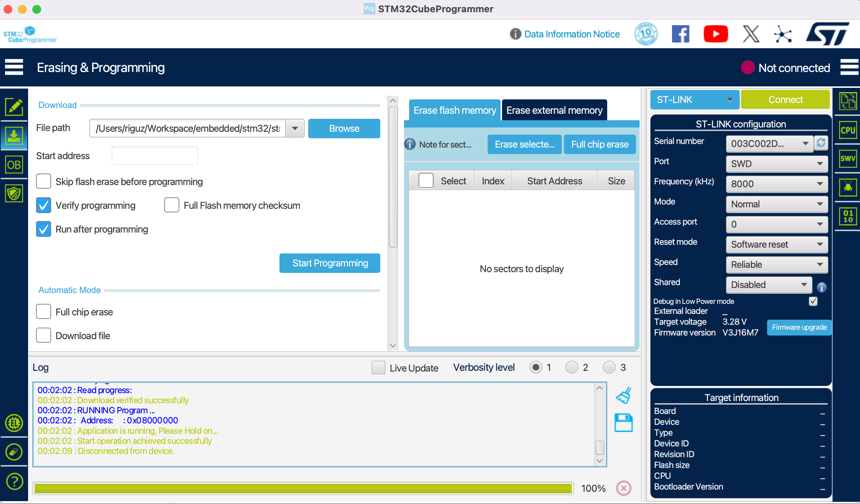The height and width of the screenshot is (504, 860).
Task: Expand the File path history dropdown arrow
Action: [x=295, y=129]
